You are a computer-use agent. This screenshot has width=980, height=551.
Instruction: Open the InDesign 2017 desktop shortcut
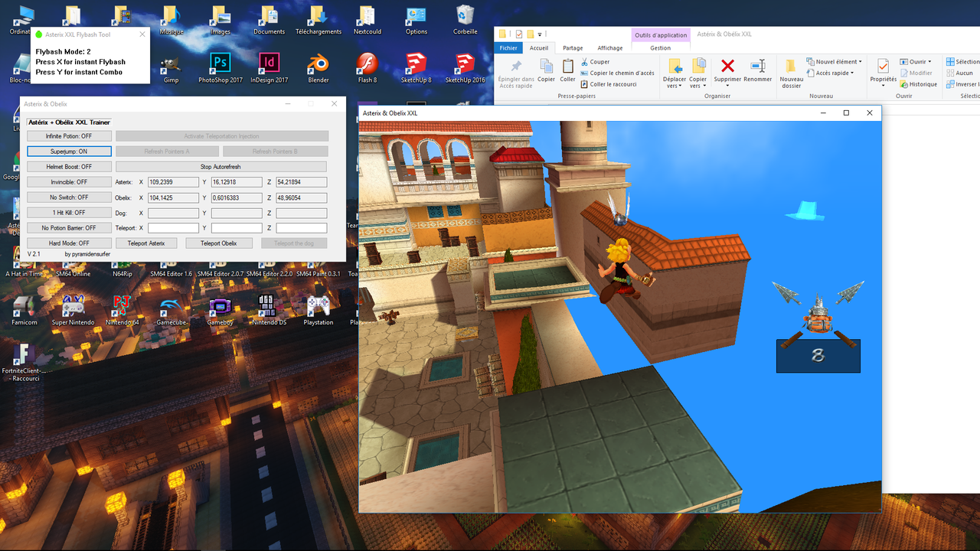pyautogui.click(x=269, y=69)
